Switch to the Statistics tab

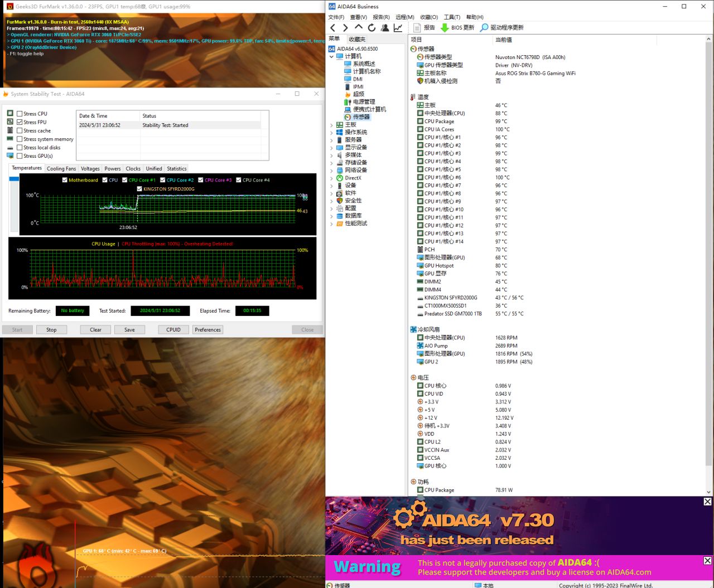click(177, 168)
